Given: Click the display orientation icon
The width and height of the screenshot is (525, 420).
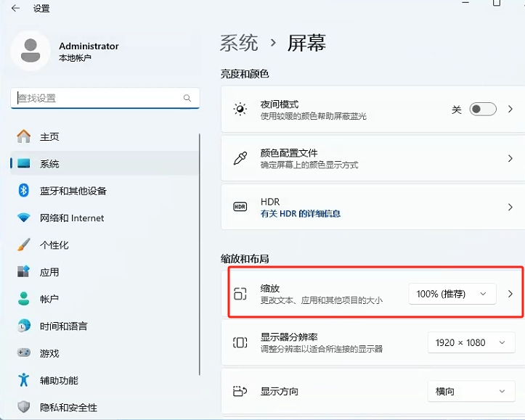Looking at the screenshot, I should [240, 391].
